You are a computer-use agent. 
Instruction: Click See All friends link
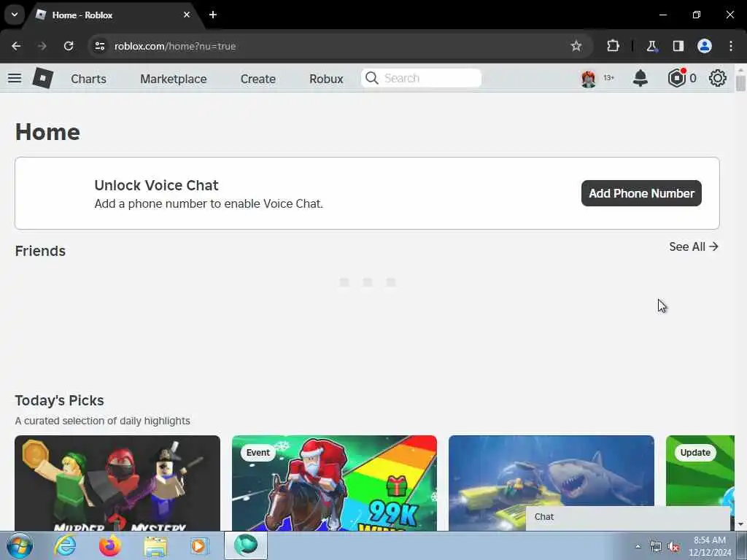click(693, 246)
